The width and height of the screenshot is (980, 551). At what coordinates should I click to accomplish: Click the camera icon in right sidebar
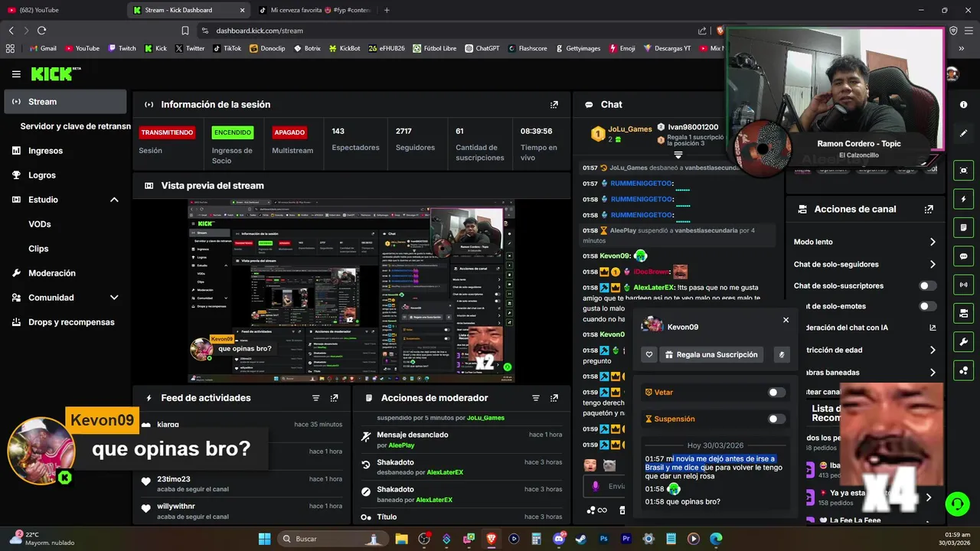963,313
